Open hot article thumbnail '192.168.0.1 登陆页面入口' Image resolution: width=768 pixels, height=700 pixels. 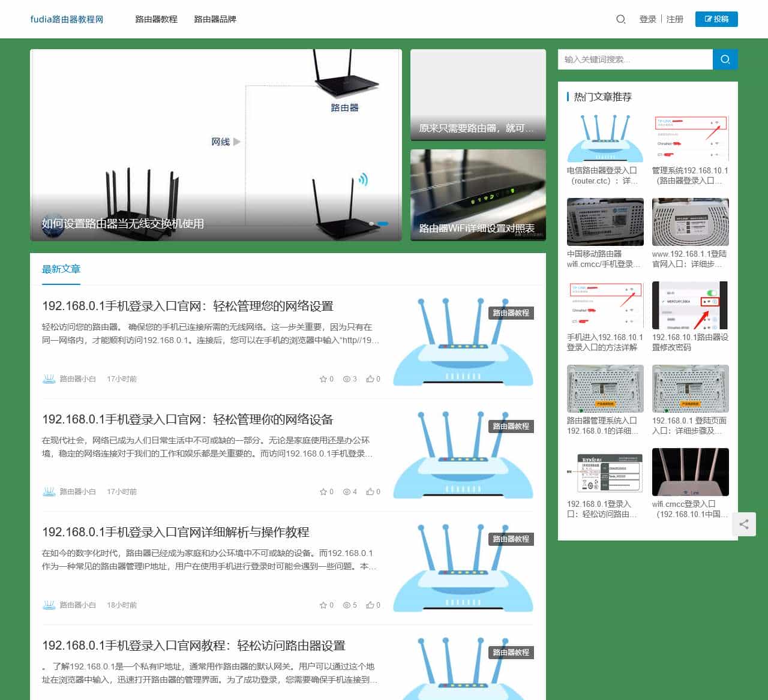coord(691,389)
